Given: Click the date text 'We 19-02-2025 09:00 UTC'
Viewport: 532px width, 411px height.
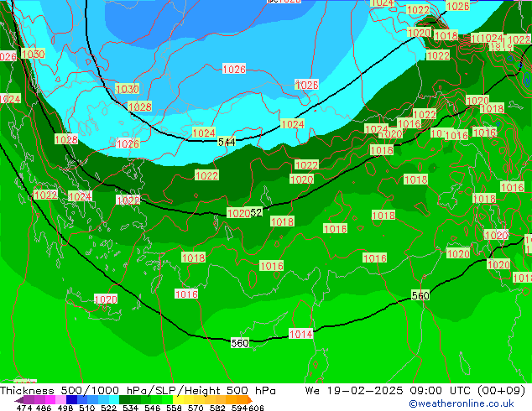Looking at the screenshot, I should [389, 391].
